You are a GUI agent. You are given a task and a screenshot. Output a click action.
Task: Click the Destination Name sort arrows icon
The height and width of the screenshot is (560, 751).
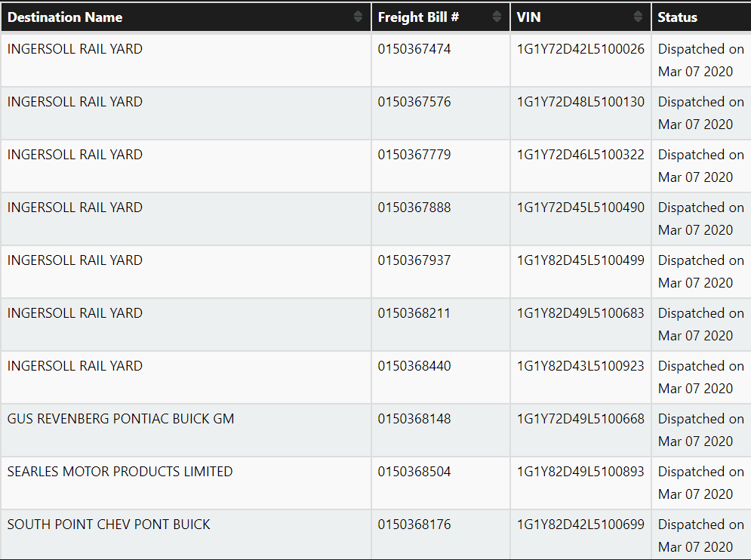click(x=358, y=17)
